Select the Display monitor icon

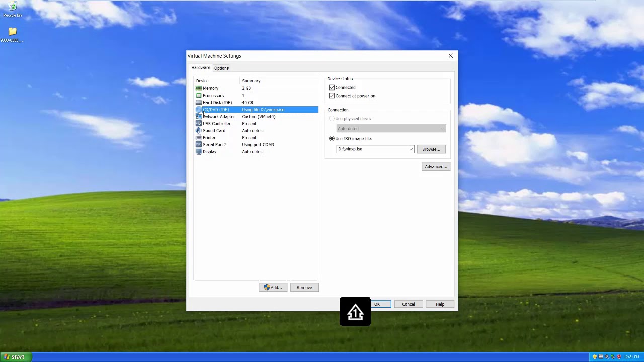[x=199, y=152]
